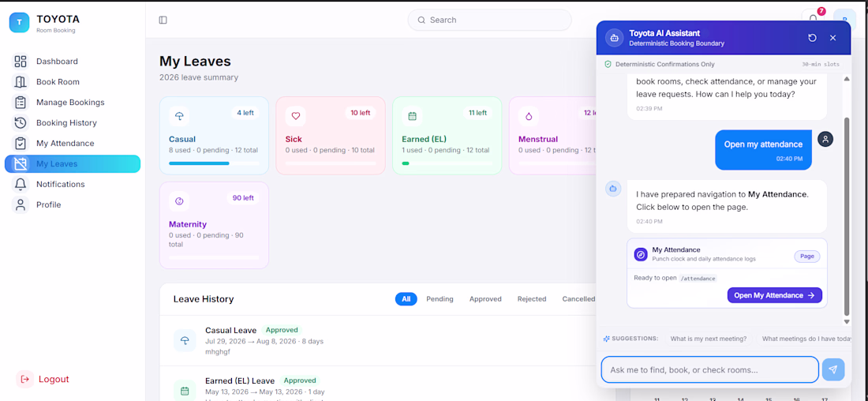Focus the 'Ask me to find' chat input
868x401 pixels.
pyautogui.click(x=709, y=369)
